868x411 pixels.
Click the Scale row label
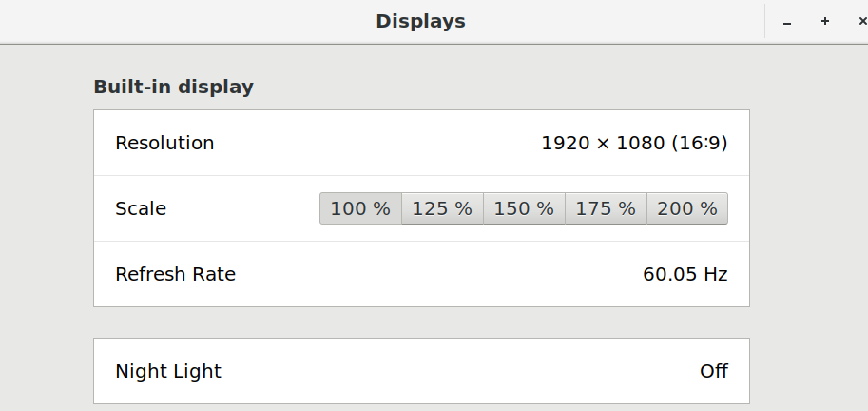click(x=141, y=208)
